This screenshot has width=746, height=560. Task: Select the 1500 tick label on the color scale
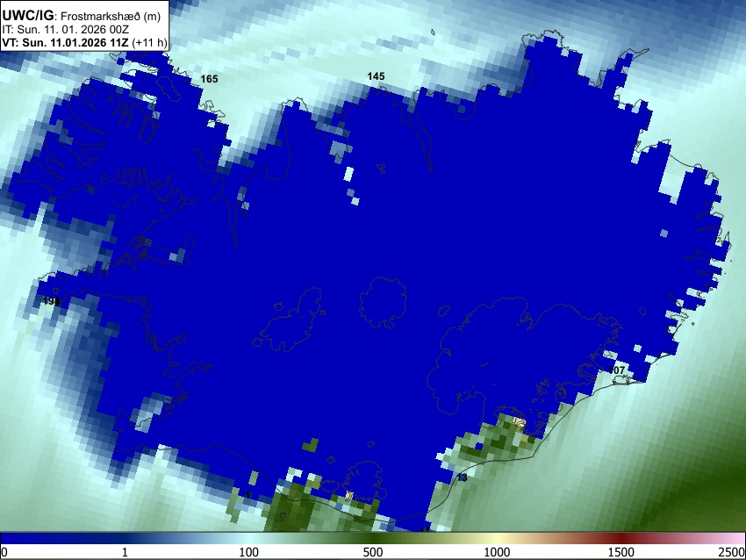pos(621,552)
